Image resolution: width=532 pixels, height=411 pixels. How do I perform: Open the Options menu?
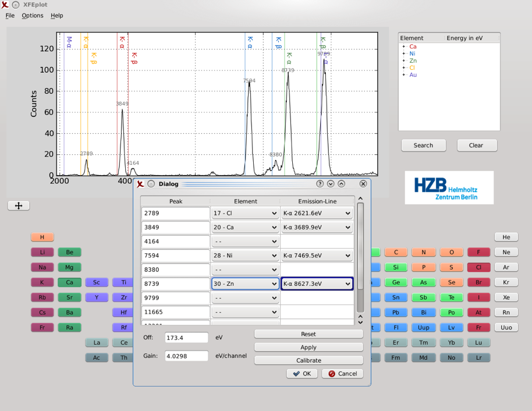[x=33, y=16]
